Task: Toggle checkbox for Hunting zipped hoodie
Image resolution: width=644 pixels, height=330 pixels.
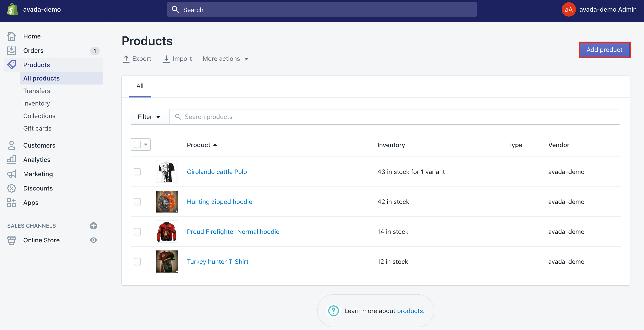Action: click(138, 202)
